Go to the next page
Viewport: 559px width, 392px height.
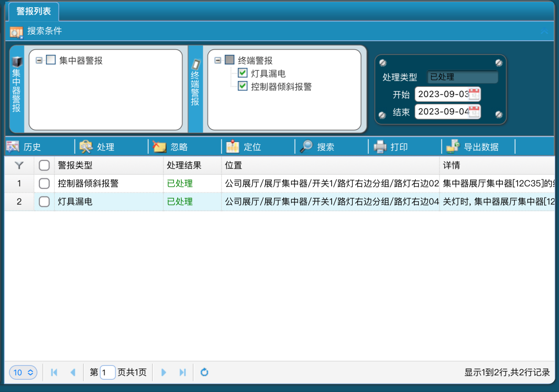[163, 372]
